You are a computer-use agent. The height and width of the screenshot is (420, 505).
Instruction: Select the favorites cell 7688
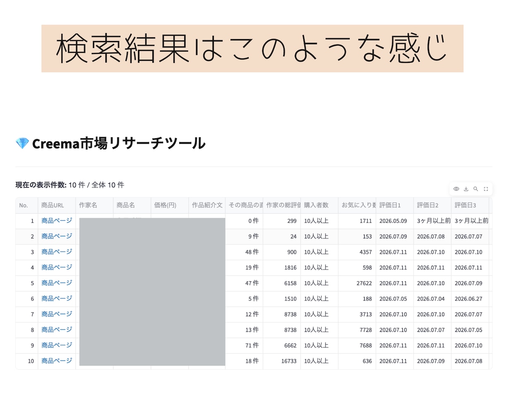tap(357, 346)
